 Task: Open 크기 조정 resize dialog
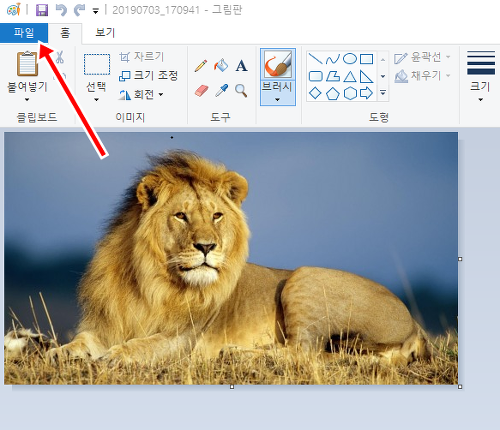point(149,75)
